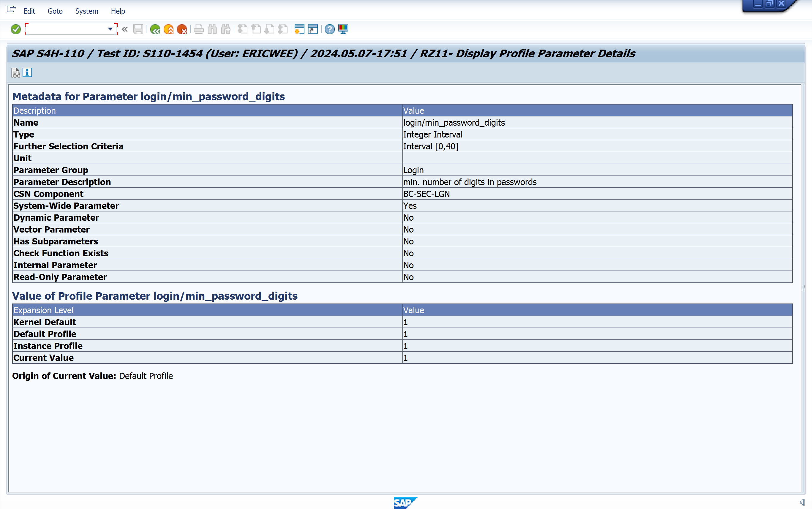Click the blue information documentation icon
Image resolution: width=812 pixels, height=509 pixels.
tap(27, 73)
